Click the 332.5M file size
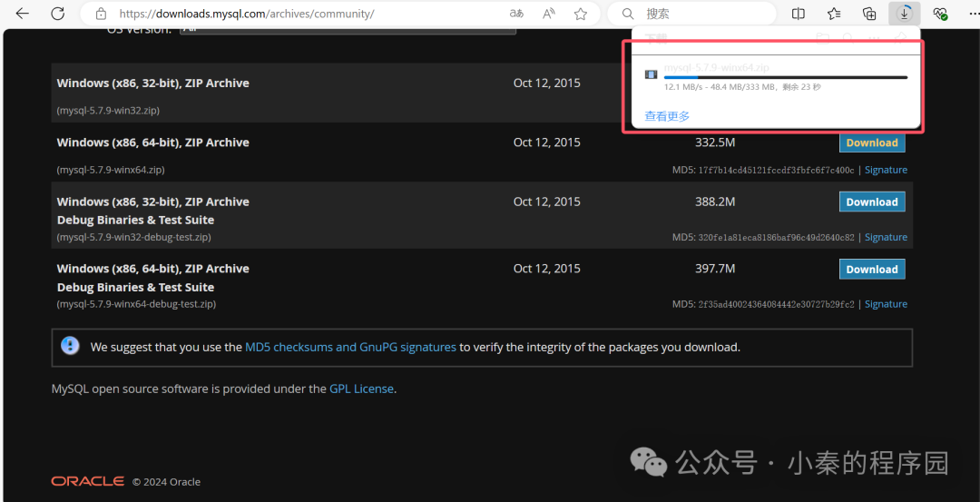The width and height of the screenshot is (980, 502). [x=715, y=143]
